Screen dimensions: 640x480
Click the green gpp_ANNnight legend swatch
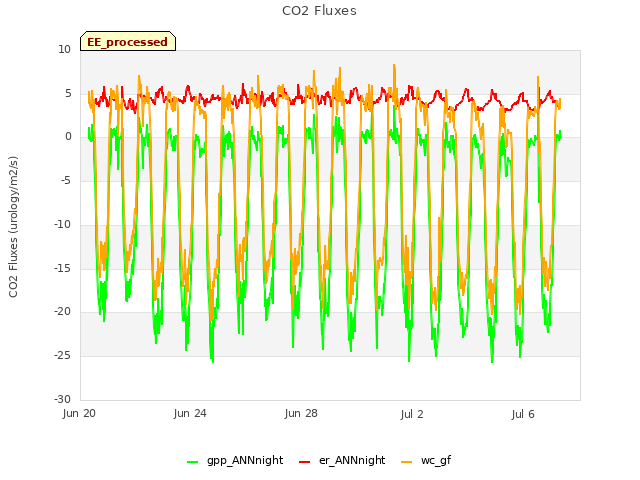coord(192,462)
